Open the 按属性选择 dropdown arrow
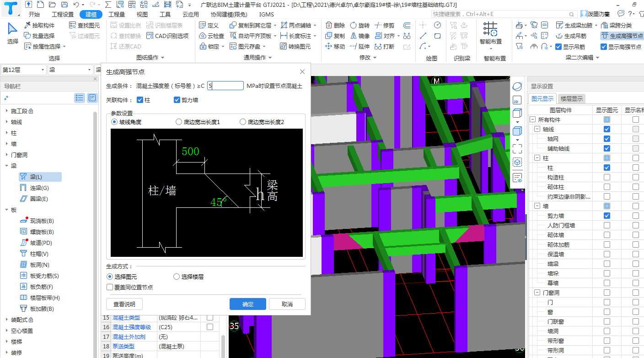Image resolution: width=644 pixels, height=358 pixels. click(64, 46)
